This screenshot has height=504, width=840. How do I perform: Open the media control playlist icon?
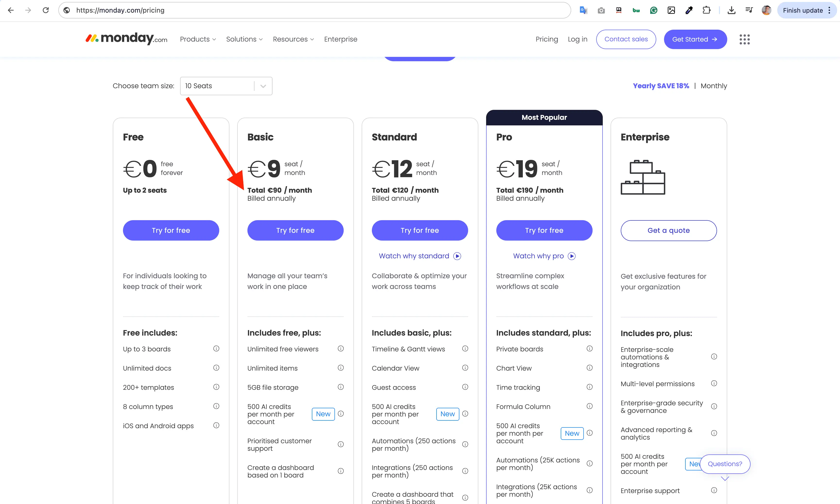(x=749, y=10)
